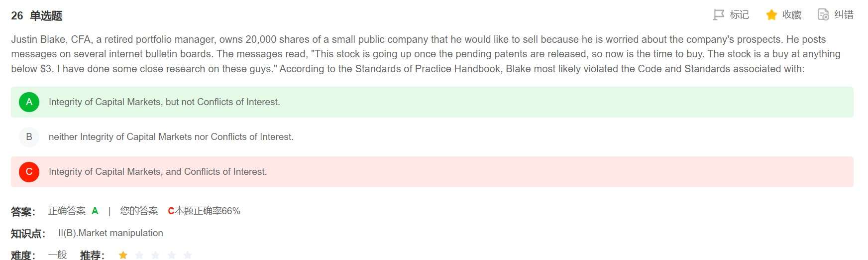The height and width of the screenshot is (260, 868).
Task: Click the fourth recommendation star
Action: click(x=172, y=255)
